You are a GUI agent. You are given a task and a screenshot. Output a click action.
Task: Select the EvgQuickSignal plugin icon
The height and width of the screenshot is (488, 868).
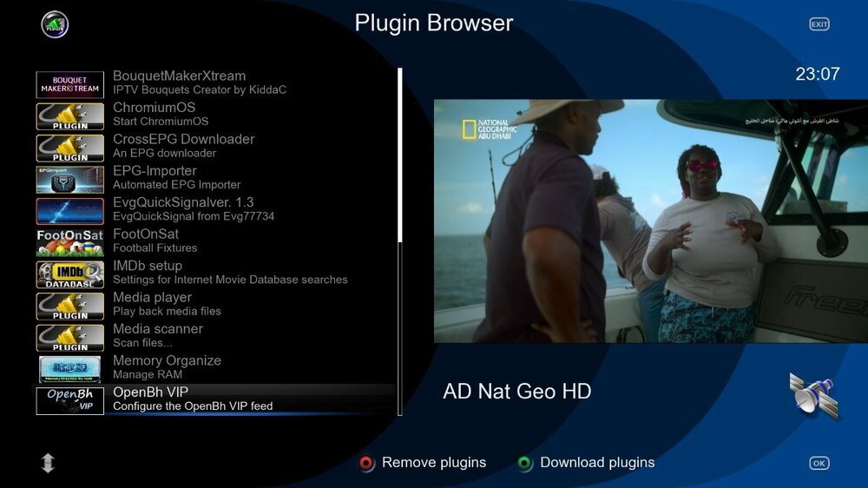click(69, 211)
